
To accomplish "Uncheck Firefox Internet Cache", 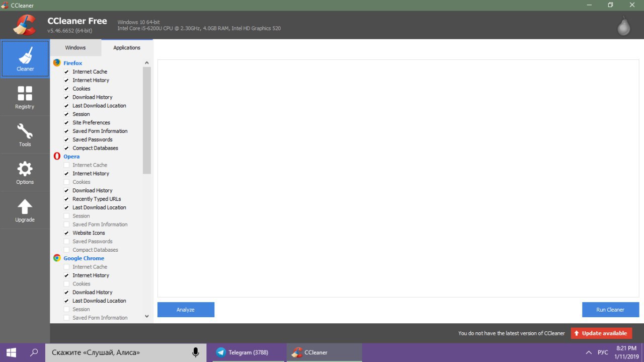I will click(x=66, y=72).
